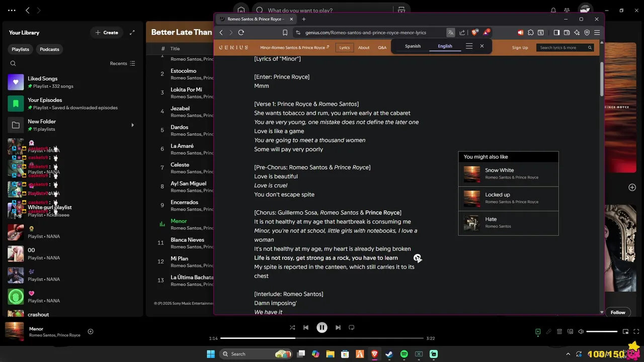Image resolution: width=644 pixels, height=362 pixels.
Task: Toggle browser sidebar panel icon
Action: click(x=556, y=33)
